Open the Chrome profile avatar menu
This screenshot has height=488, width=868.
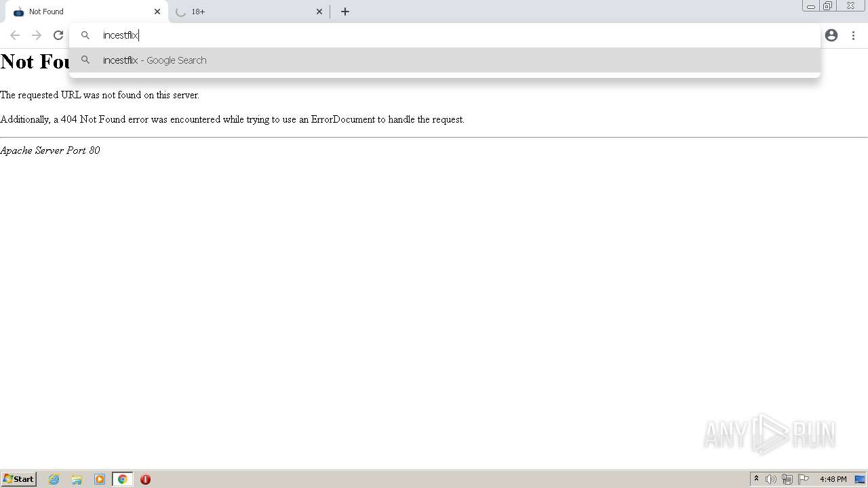[831, 35]
